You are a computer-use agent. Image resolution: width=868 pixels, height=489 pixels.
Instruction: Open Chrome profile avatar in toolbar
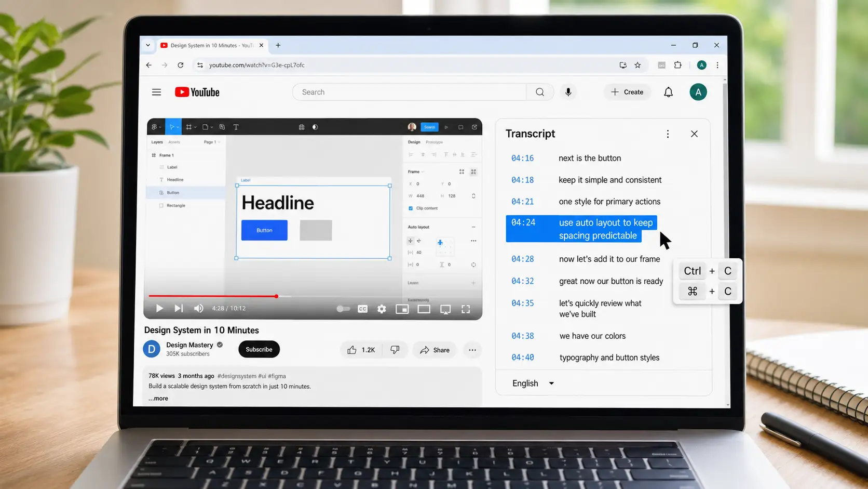(x=701, y=65)
